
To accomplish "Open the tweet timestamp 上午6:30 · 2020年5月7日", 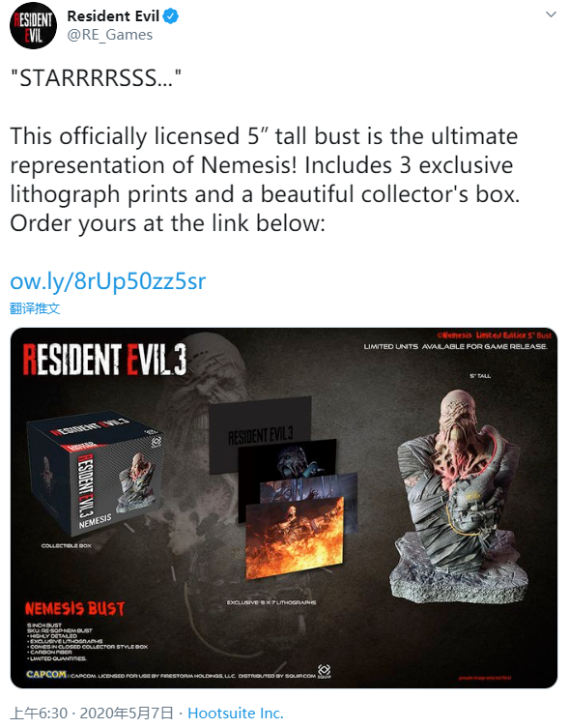I will [92, 713].
